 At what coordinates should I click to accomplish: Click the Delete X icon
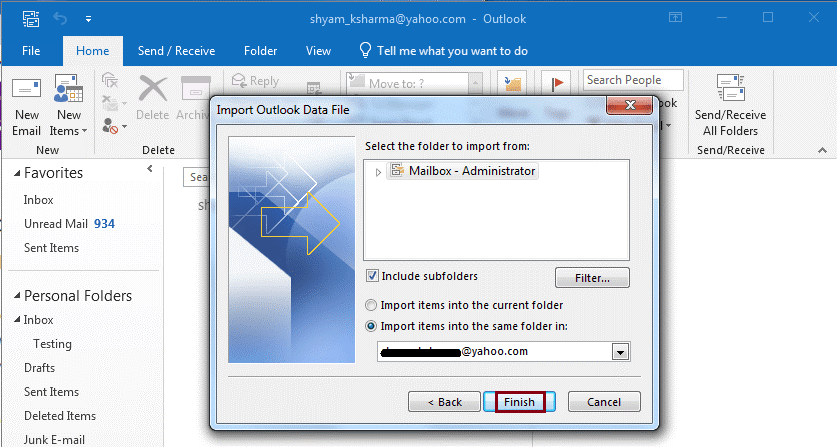(153, 89)
